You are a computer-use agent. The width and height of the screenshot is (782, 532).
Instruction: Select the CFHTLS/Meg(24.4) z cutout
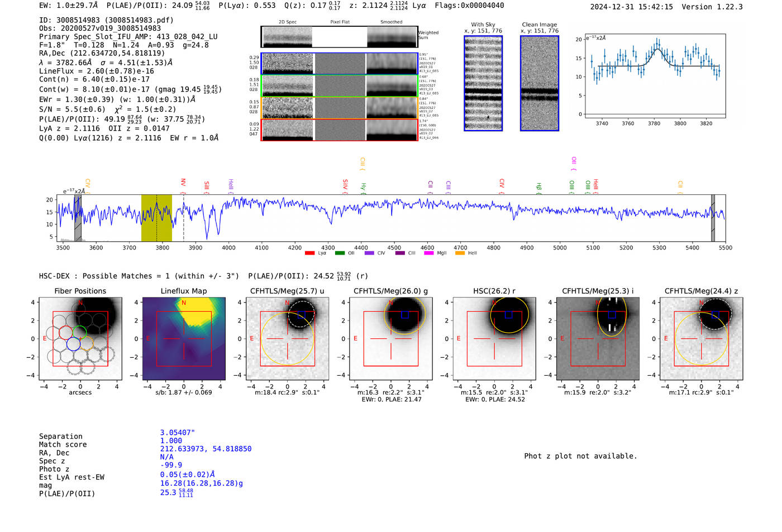701,338
